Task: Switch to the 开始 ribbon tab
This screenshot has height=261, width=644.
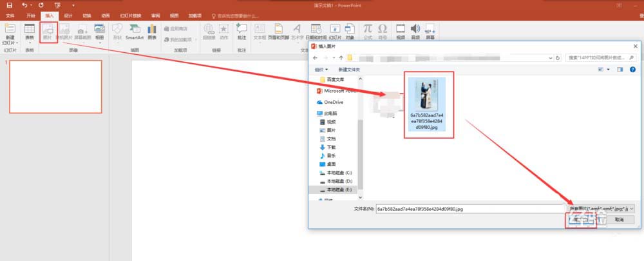Action: [31, 16]
